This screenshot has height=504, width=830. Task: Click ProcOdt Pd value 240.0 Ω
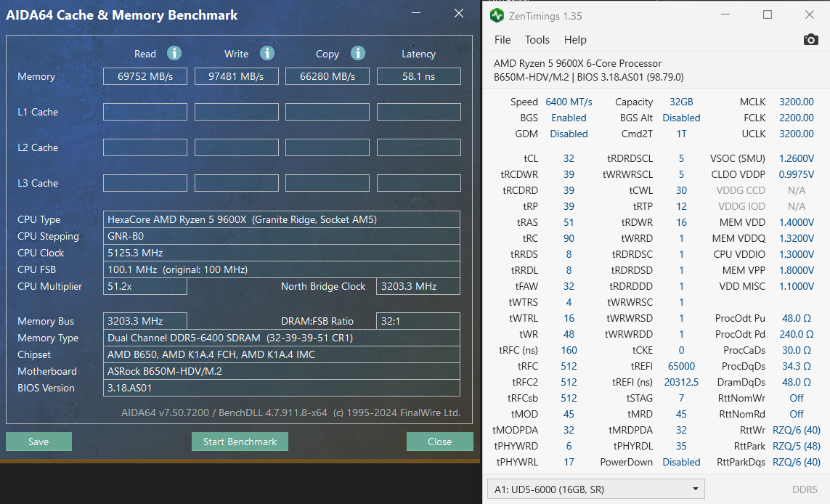coord(796,334)
